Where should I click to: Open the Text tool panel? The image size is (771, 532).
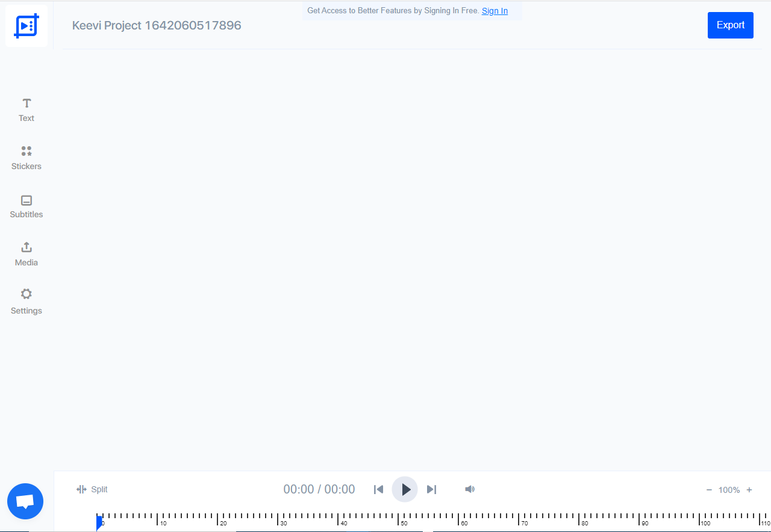point(27,110)
